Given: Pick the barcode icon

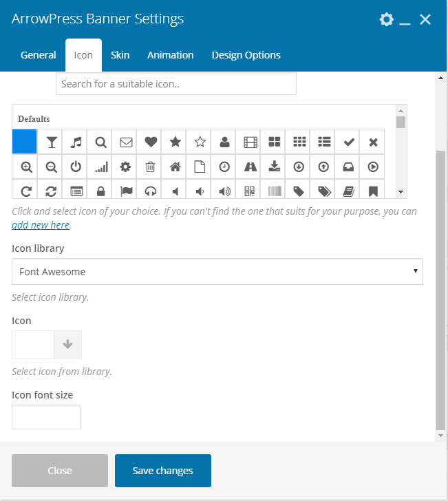Looking at the screenshot, I should tap(274, 191).
